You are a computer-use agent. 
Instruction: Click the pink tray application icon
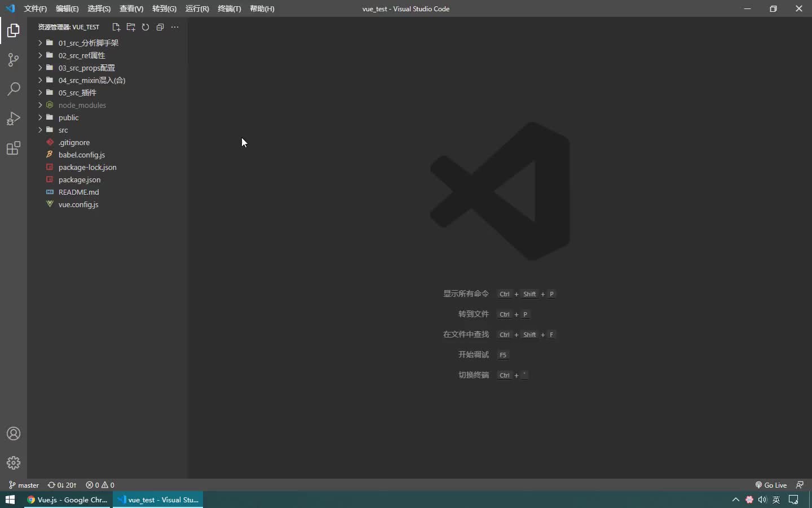coord(749,500)
